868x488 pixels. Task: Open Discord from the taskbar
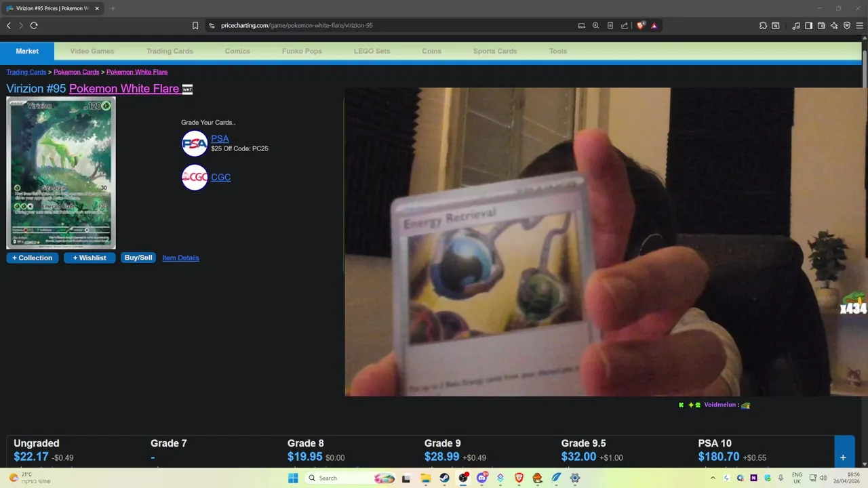click(482, 478)
